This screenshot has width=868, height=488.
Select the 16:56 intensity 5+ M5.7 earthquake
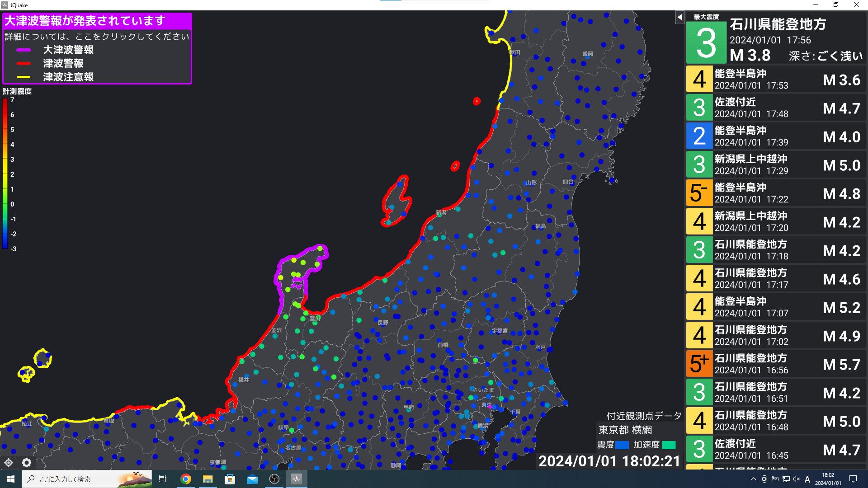(775, 364)
